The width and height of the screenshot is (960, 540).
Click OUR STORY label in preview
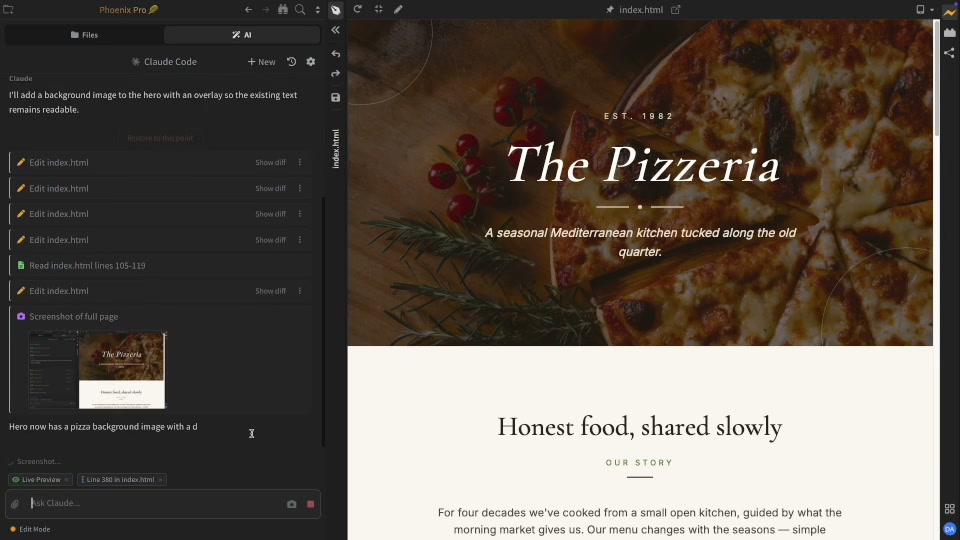[640, 463]
